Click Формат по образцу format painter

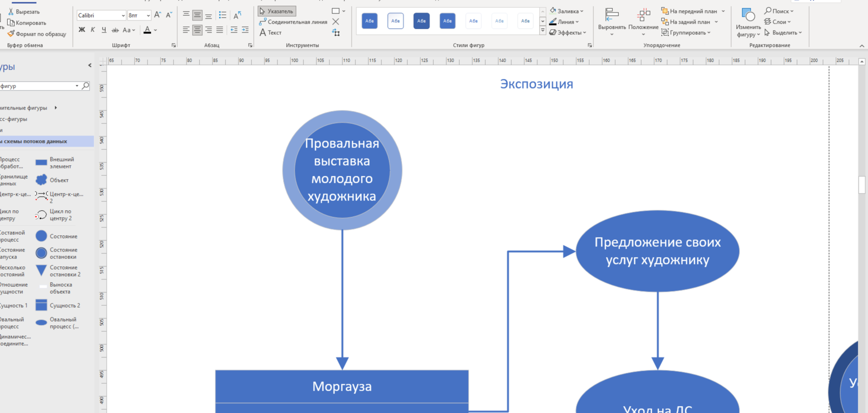coord(37,34)
